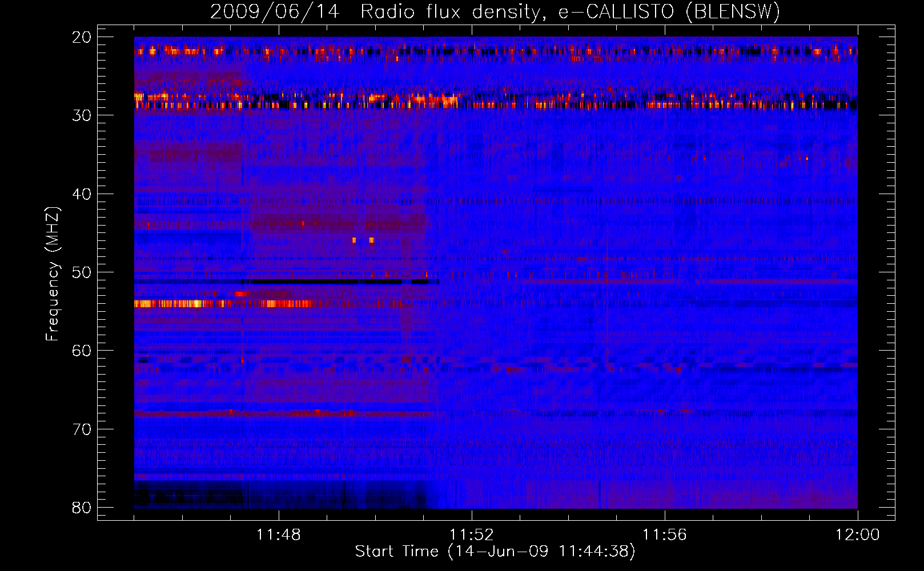
Task: Click the bright yellow emission band near 54 MHz
Action: pyautogui.click(x=224, y=304)
